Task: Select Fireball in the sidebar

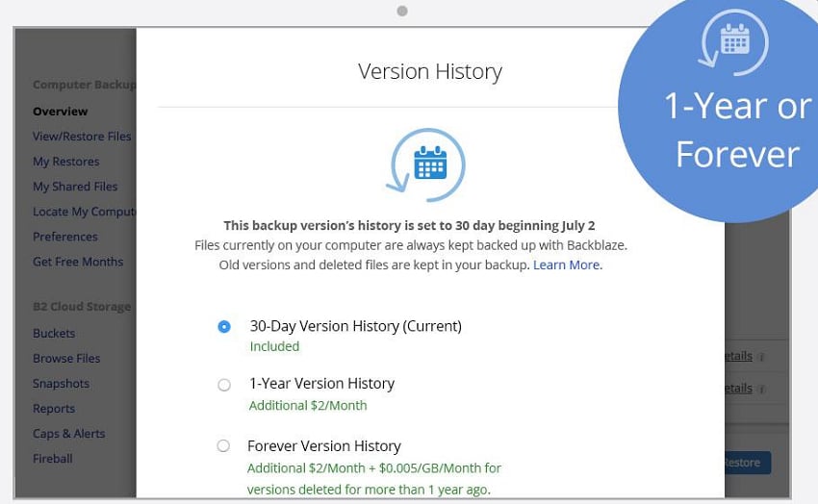Action: tap(53, 459)
